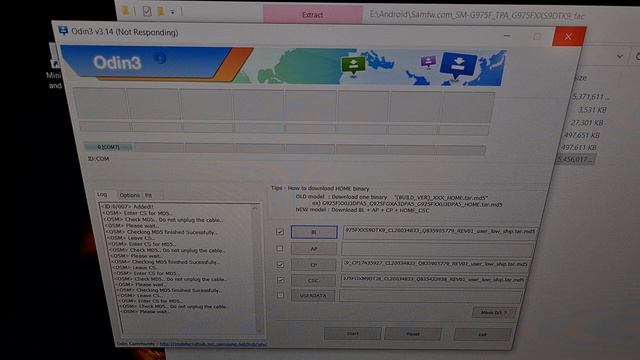
Task: Uncheck the CP file checkbox
Action: [280, 264]
